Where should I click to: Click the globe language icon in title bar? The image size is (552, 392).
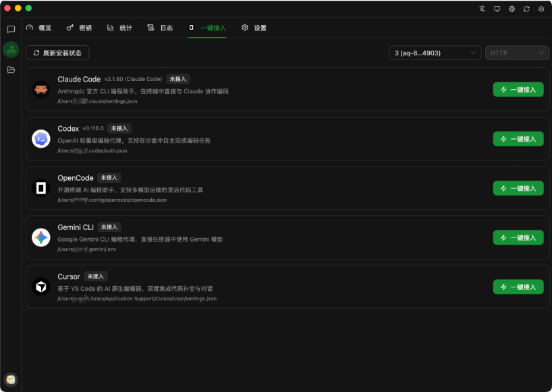pyautogui.click(x=513, y=9)
